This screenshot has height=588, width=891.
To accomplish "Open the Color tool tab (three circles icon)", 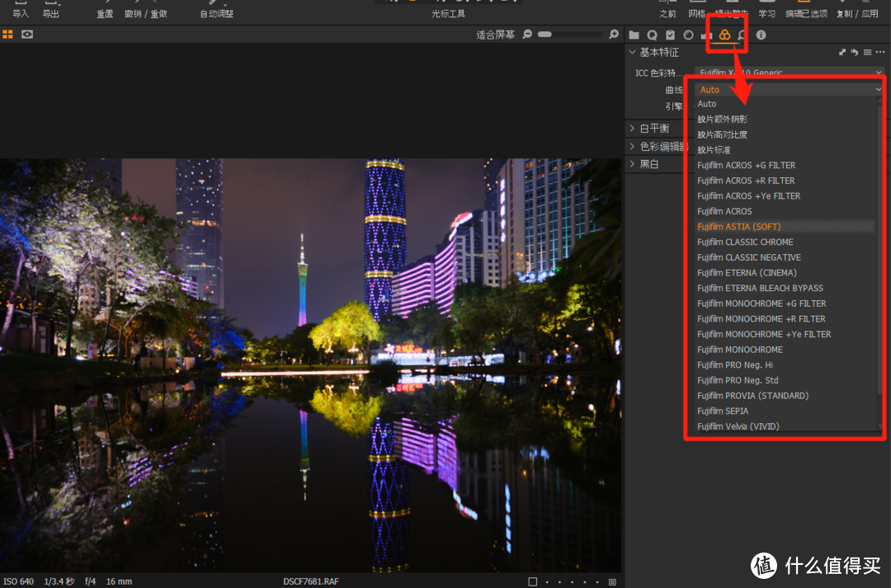I will 724,35.
